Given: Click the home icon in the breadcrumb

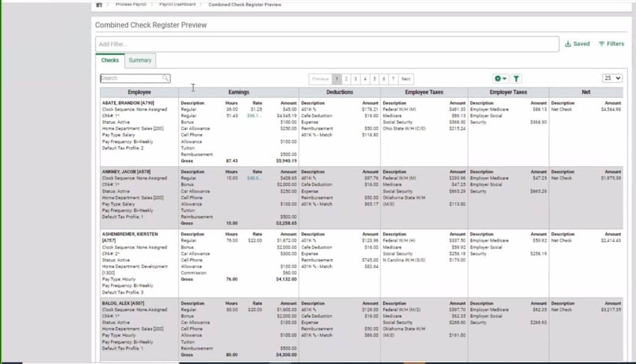Looking at the screenshot, I should 100,4.
